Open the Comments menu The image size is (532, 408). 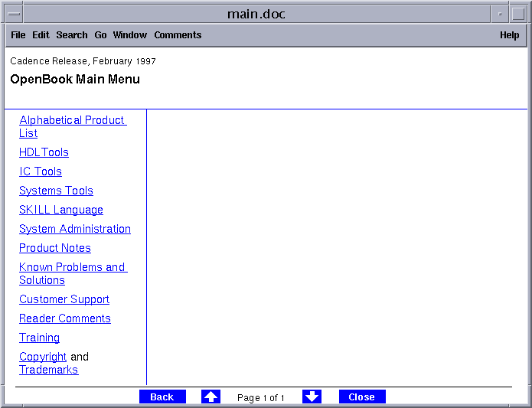click(178, 35)
